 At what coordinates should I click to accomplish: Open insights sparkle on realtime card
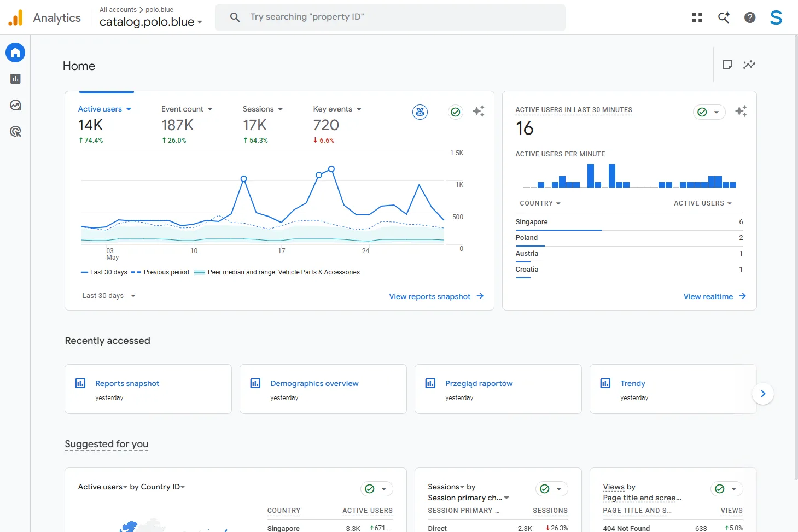pyautogui.click(x=741, y=112)
